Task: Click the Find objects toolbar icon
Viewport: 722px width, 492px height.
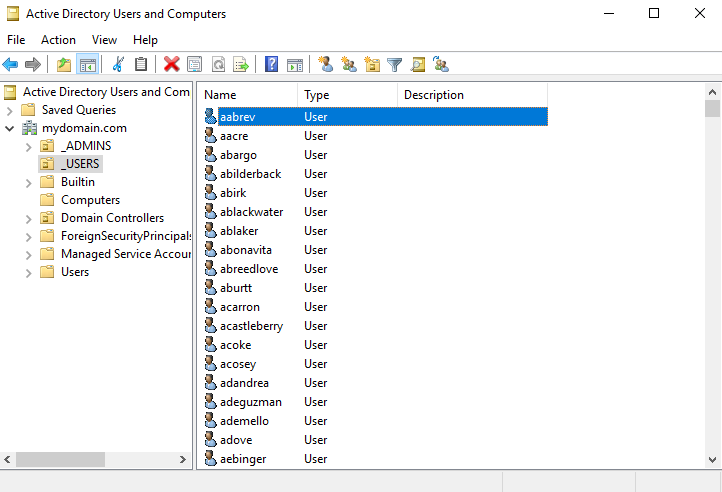Action: [418, 64]
